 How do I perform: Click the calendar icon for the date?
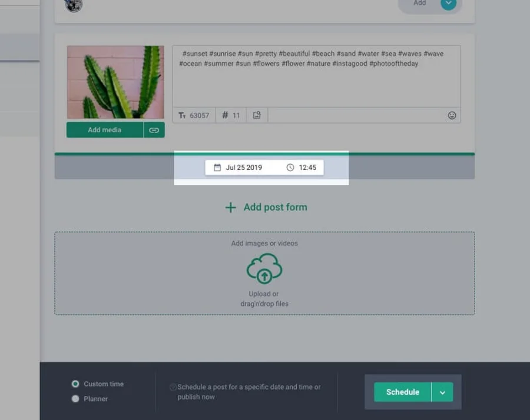pyautogui.click(x=217, y=168)
